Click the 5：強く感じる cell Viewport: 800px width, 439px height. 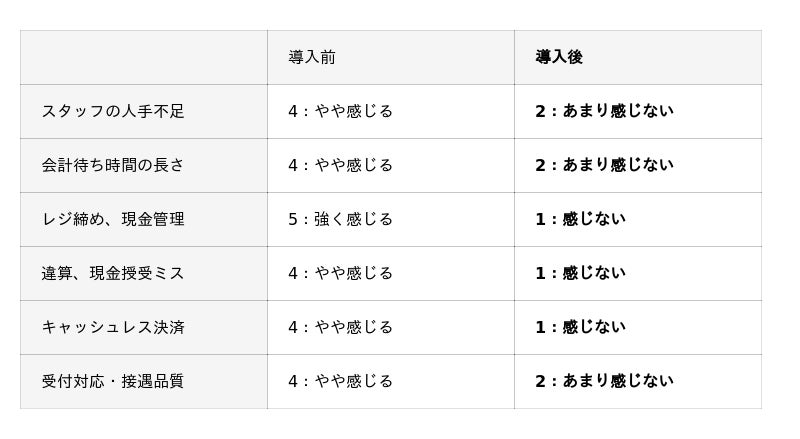(340, 219)
